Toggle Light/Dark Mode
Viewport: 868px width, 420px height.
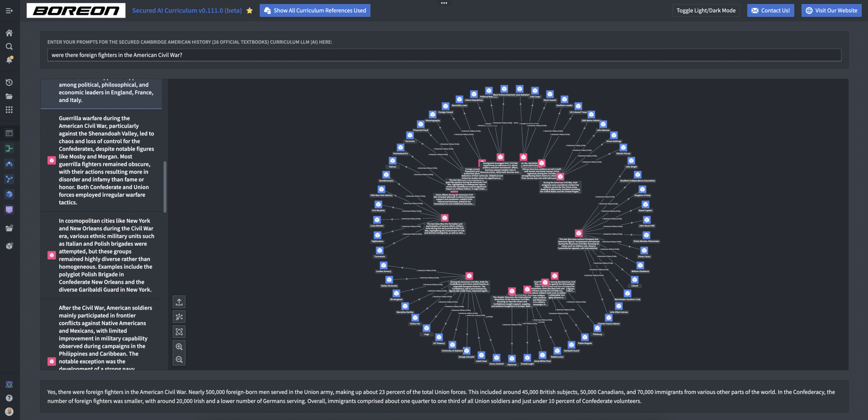706,11
